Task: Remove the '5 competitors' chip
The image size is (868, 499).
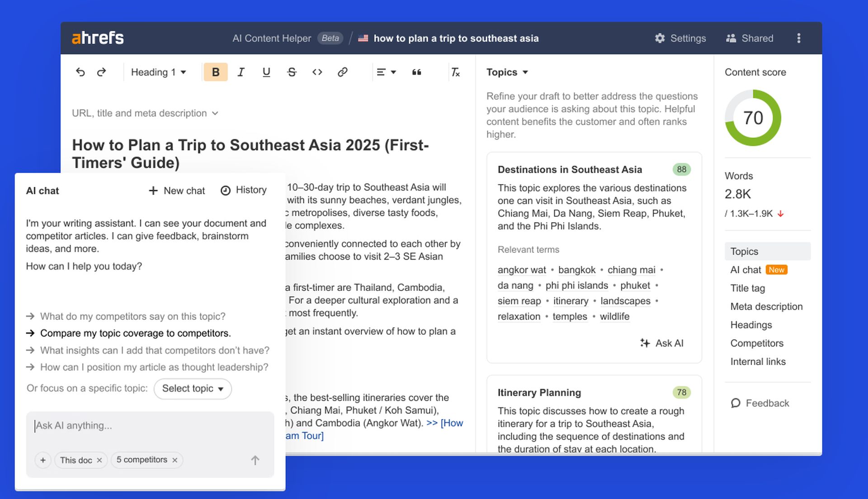Action: pos(175,460)
